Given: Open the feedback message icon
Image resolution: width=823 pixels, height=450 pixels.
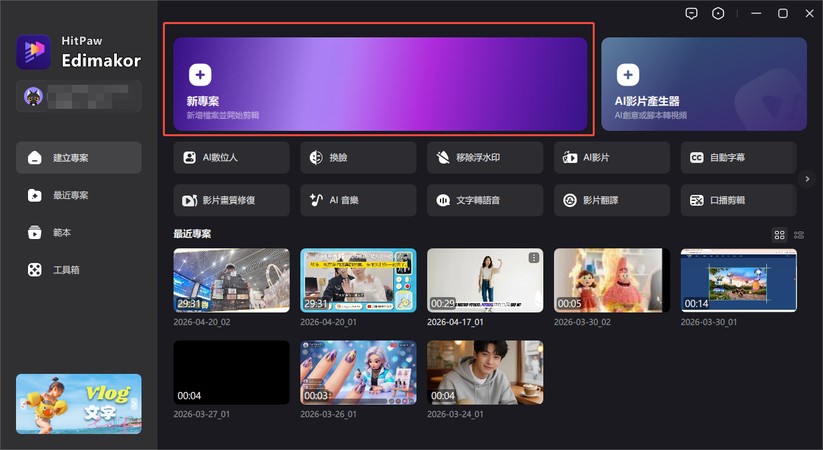Looking at the screenshot, I should (691, 14).
